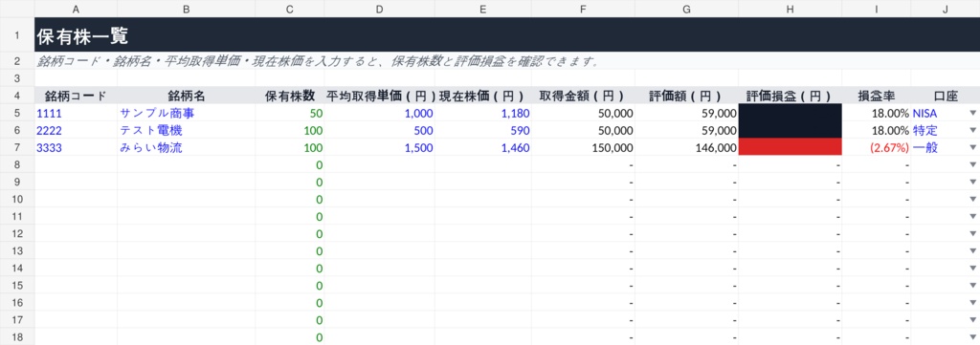Screen dimensions: 980x345
Task: Click the 銘柄コード header cell
Action: click(76, 96)
